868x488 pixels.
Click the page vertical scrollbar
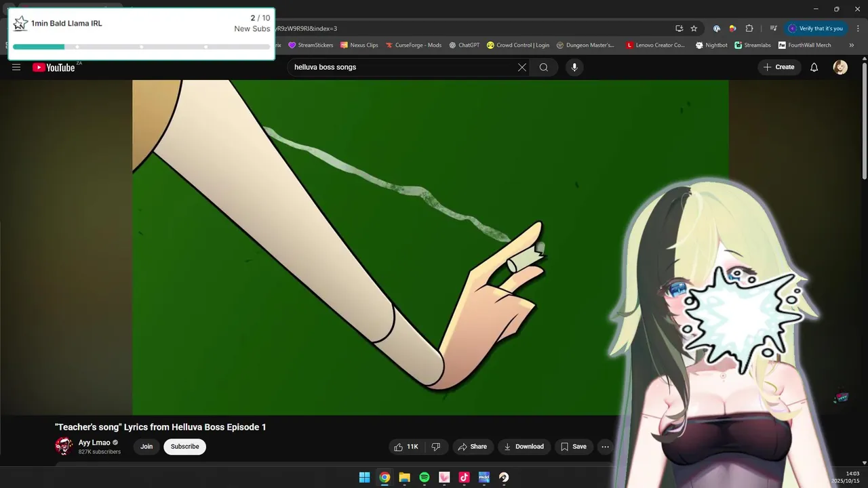[864, 122]
